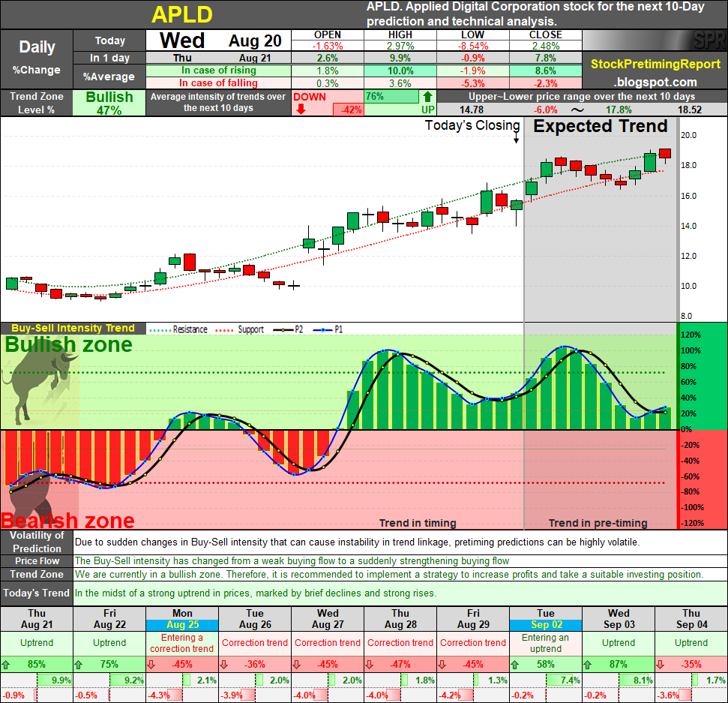Image resolution: width=728 pixels, height=703 pixels.
Task: Click the up arrow beside 85%
Action: (5, 665)
